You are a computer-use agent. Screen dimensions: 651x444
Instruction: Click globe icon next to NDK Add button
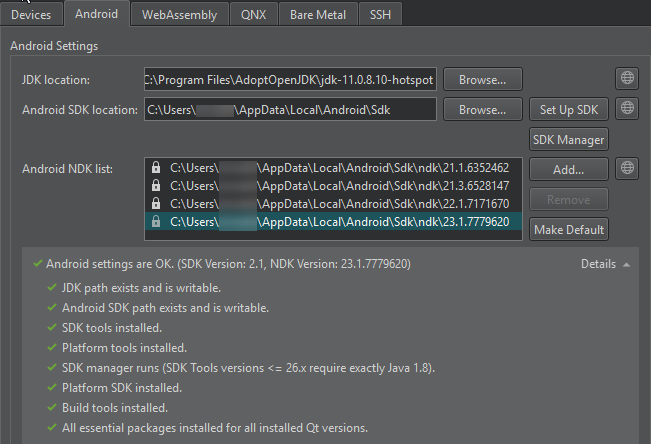[627, 168]
